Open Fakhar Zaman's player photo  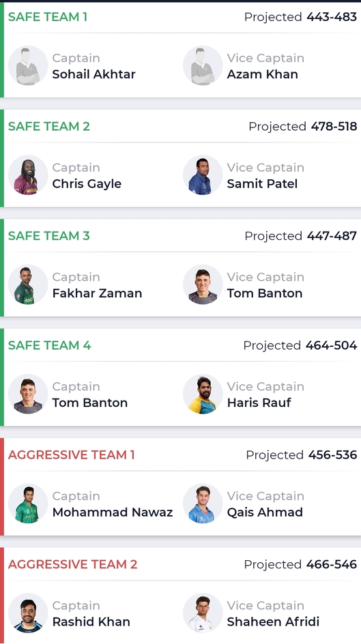coord(28,284)
